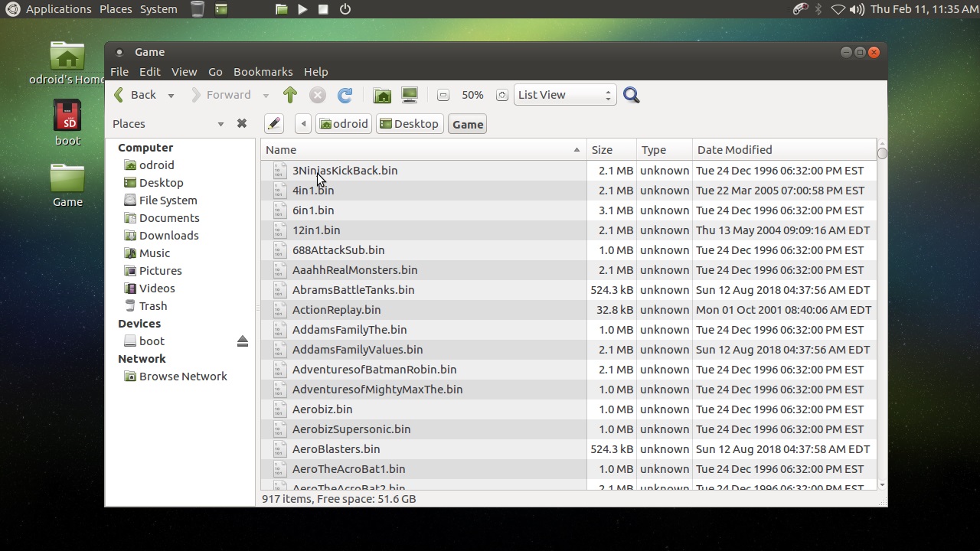Open the Edit menu
980x551 pixels.
[x=149, y=72]
